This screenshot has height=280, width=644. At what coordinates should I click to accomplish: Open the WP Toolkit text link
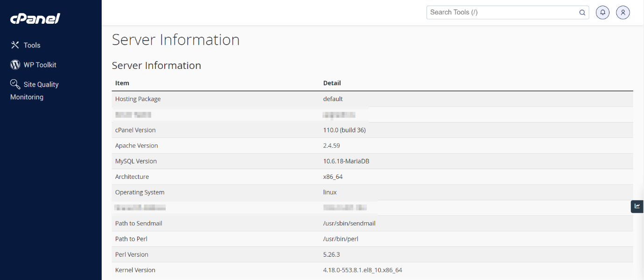coord(40,65)
